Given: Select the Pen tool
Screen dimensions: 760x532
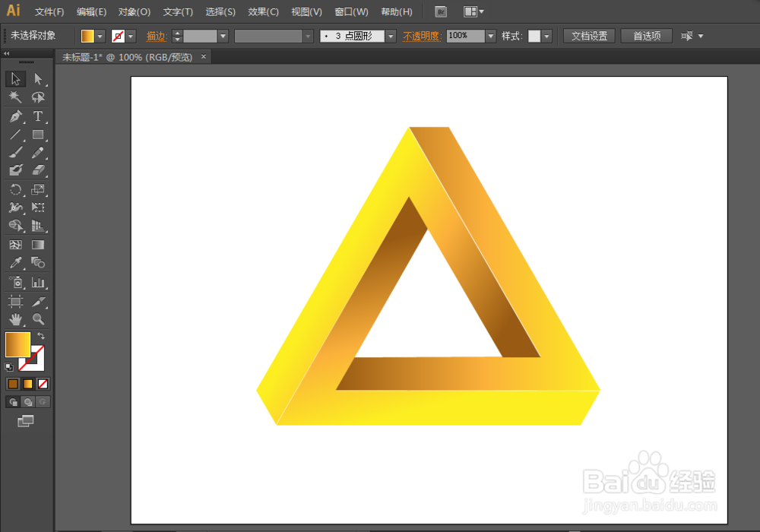Looking at the screenshot, I should [x=14, y=116].
